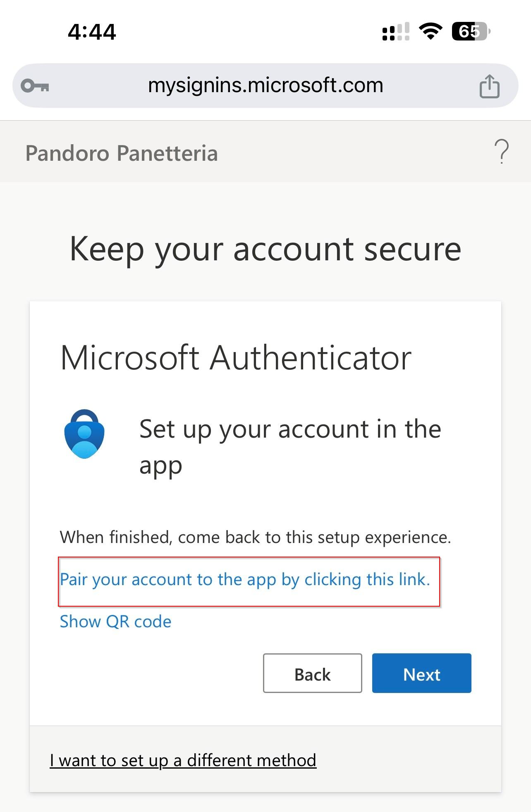Tap the battery indicator showing 65

click(x=471, y=31)
